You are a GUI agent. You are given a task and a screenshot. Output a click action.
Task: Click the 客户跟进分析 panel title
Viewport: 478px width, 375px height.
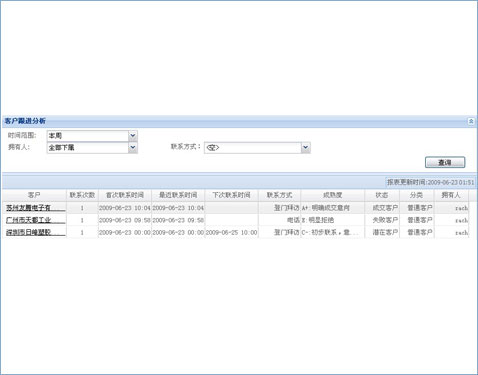click(25, 121)
